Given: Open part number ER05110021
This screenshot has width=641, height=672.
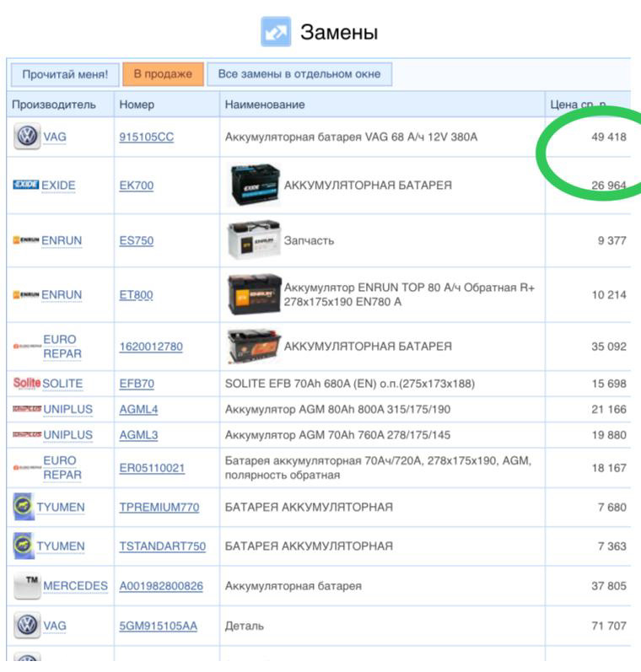Looking at the screenshot, I should tap(152, 468).
